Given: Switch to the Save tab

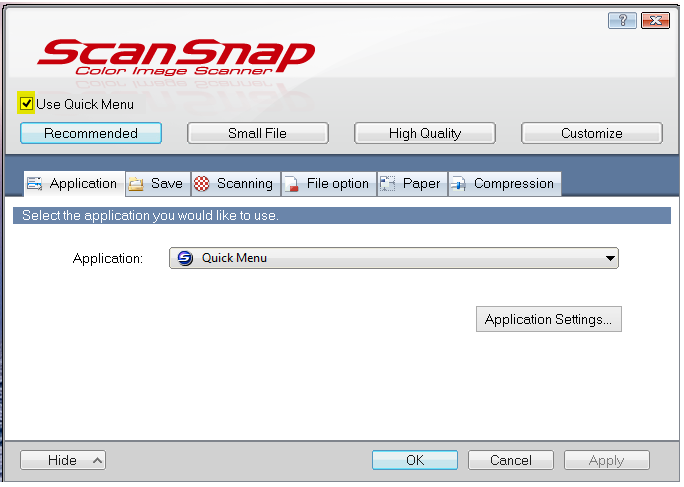Looking at the screenshot, I should [158, 184].
